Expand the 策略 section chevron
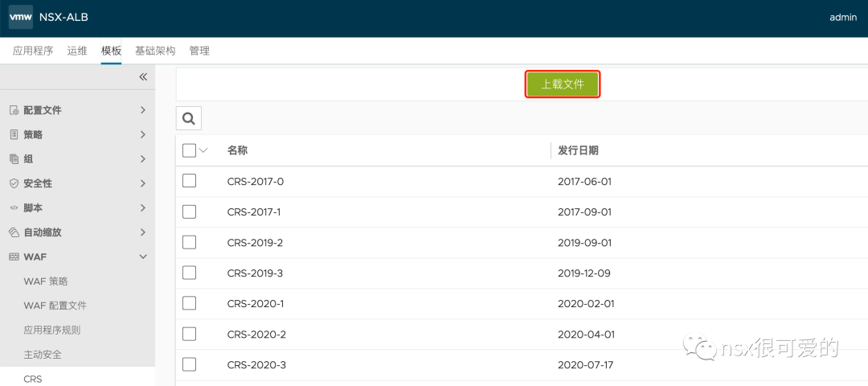868x386 pixels. tap(143, 134)
